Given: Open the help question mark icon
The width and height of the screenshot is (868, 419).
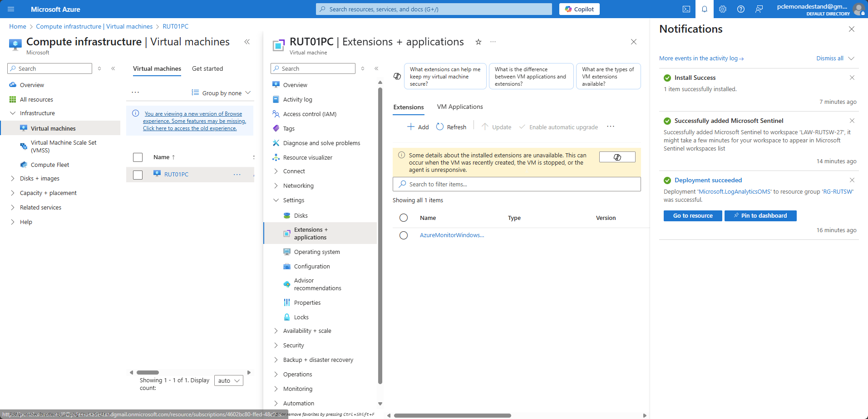Looking at the screenshot, I should click(x=741, y=9).
